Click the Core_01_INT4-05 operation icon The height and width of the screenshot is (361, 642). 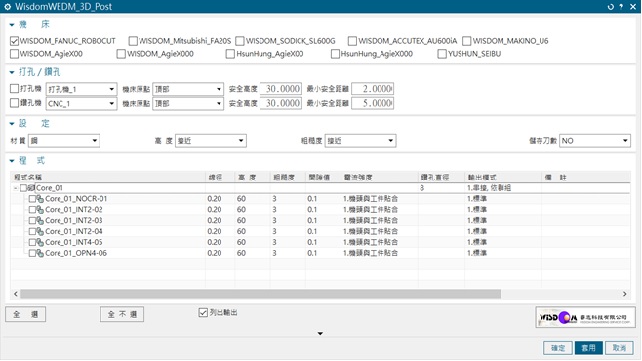point(40,242)
